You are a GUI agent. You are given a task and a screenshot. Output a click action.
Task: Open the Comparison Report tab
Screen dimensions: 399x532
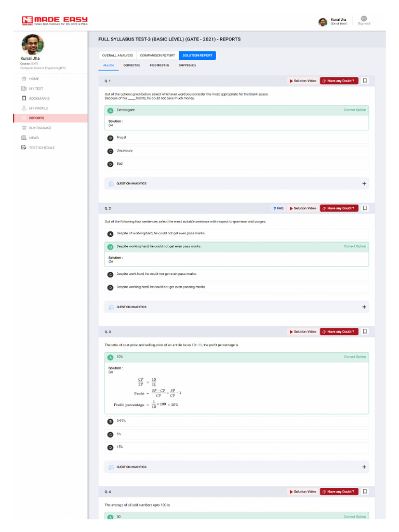pyautogui.click(x=157, y=55)
